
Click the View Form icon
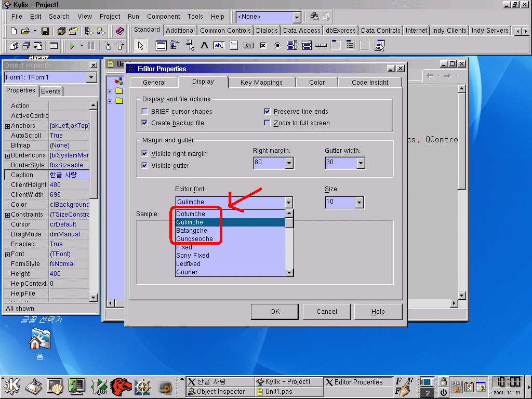pos(26,46)
